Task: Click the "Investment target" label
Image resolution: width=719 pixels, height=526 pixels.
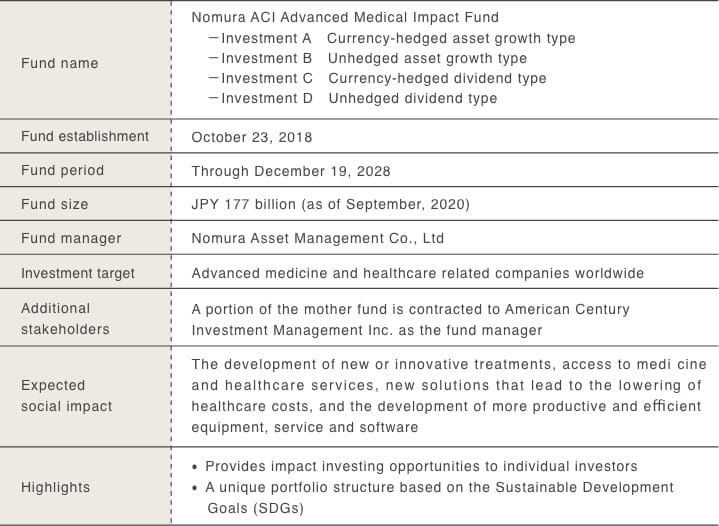Action: tap(78, 272)
